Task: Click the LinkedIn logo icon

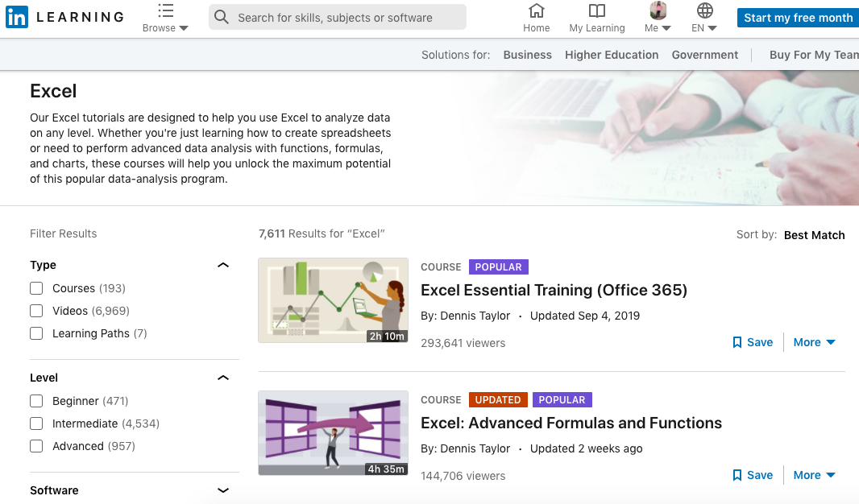Action: tap(17, 17)
